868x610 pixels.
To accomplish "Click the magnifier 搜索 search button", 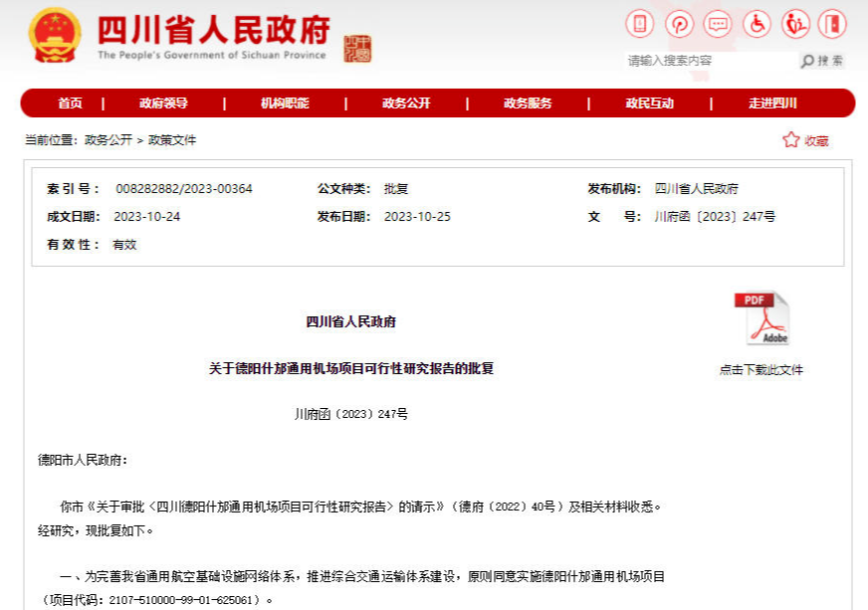I will pos(822,61).
